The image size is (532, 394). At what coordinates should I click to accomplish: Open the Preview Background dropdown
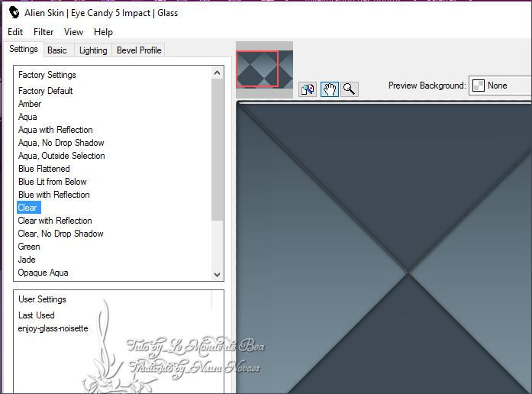click(x=500, y=86)
